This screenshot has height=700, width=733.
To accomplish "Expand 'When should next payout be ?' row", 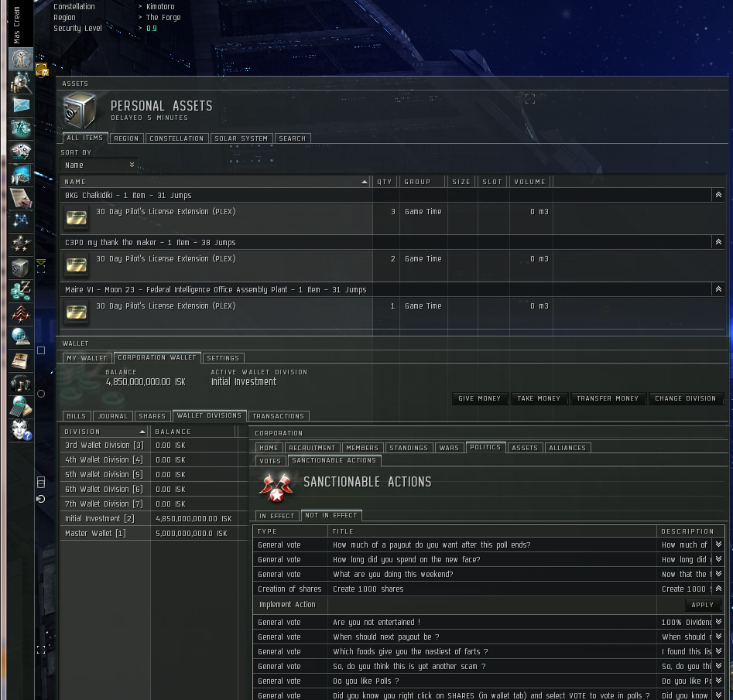I will [x=718, y=637].
